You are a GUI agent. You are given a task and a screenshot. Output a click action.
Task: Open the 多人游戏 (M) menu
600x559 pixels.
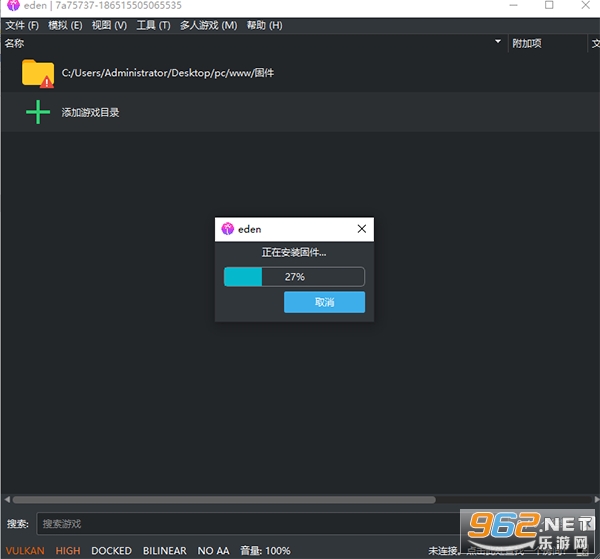click(209, 25)
